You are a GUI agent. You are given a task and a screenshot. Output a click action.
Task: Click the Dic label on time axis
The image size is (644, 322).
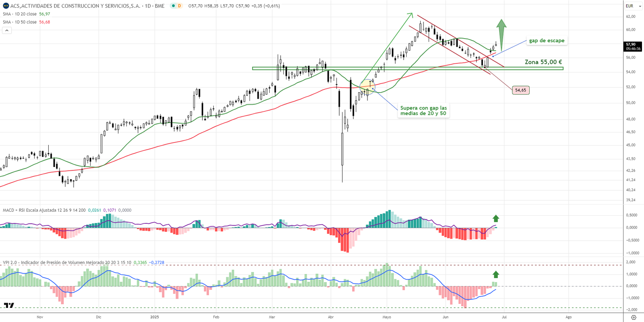pos(99,317)
